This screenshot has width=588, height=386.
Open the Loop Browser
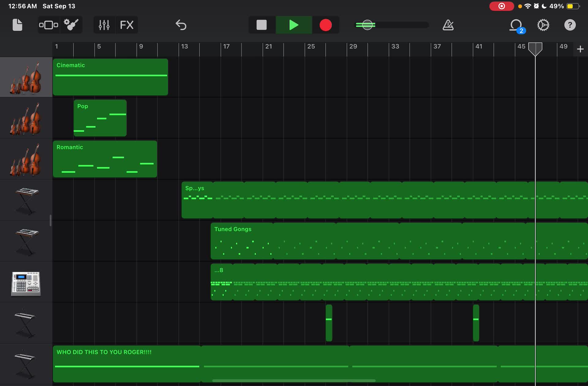point(516,25)
